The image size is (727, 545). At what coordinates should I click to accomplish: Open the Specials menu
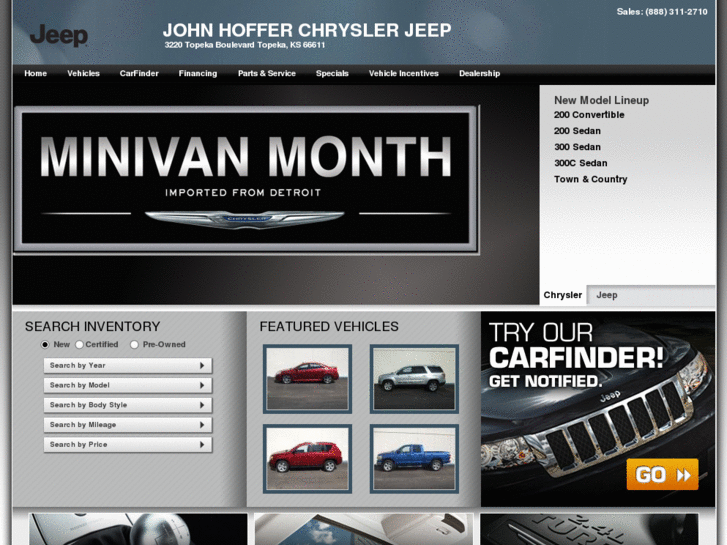pos(332,73)
